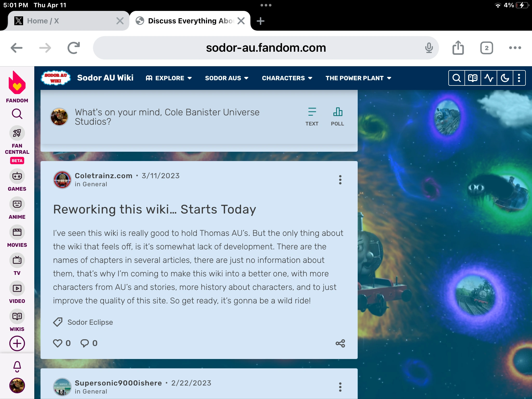Click the battery charging indicator

[x=523, y=5]
